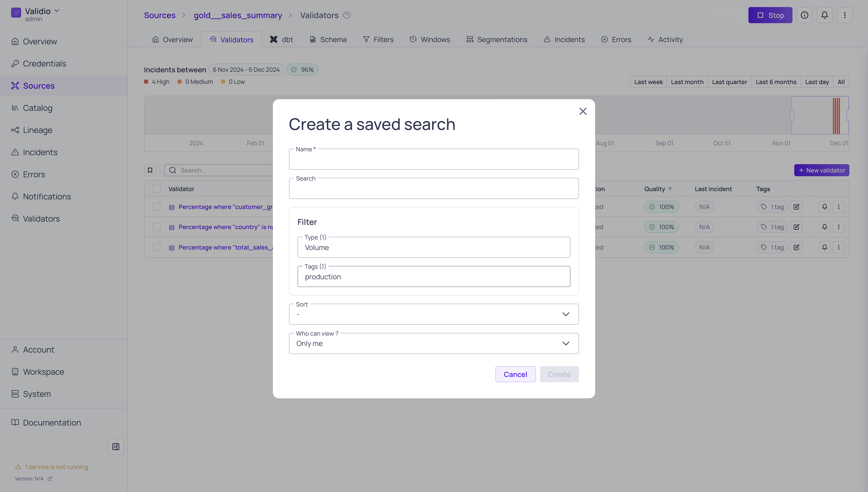Switch to the dbt tab
This screenshot has width=868, height=492.
coord(281,40)
